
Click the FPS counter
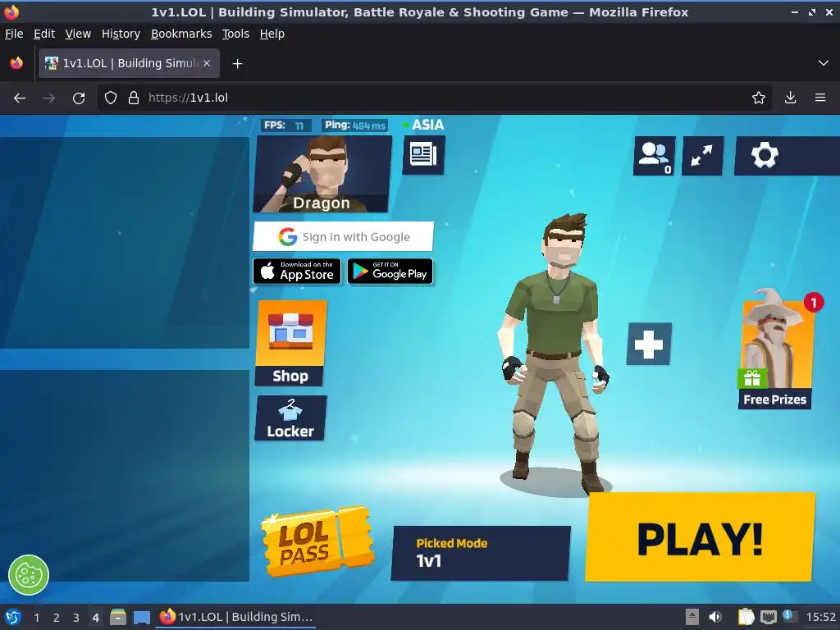(285, 126)
